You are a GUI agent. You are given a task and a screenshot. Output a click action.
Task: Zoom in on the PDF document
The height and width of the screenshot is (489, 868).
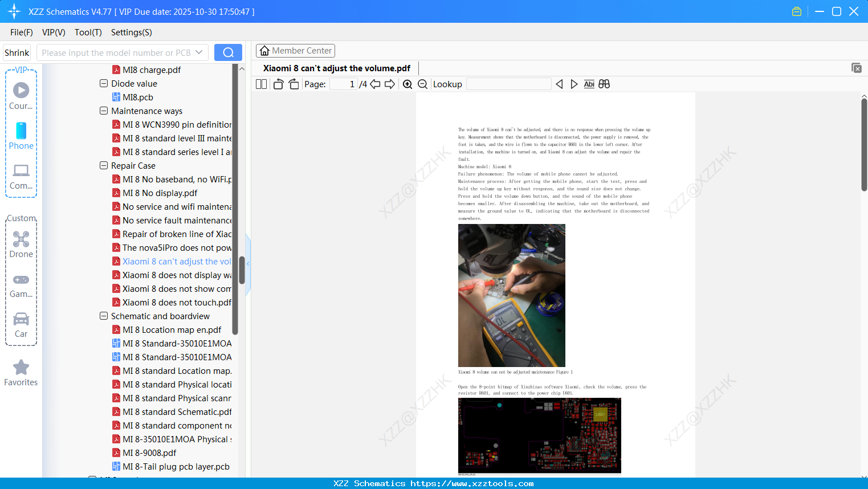click(x=407, y=84)
